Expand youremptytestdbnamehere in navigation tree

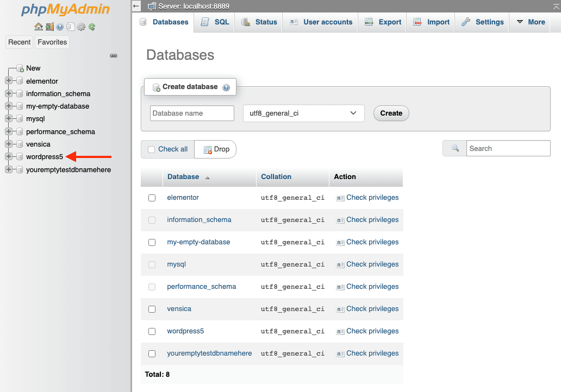pos(9,169)
